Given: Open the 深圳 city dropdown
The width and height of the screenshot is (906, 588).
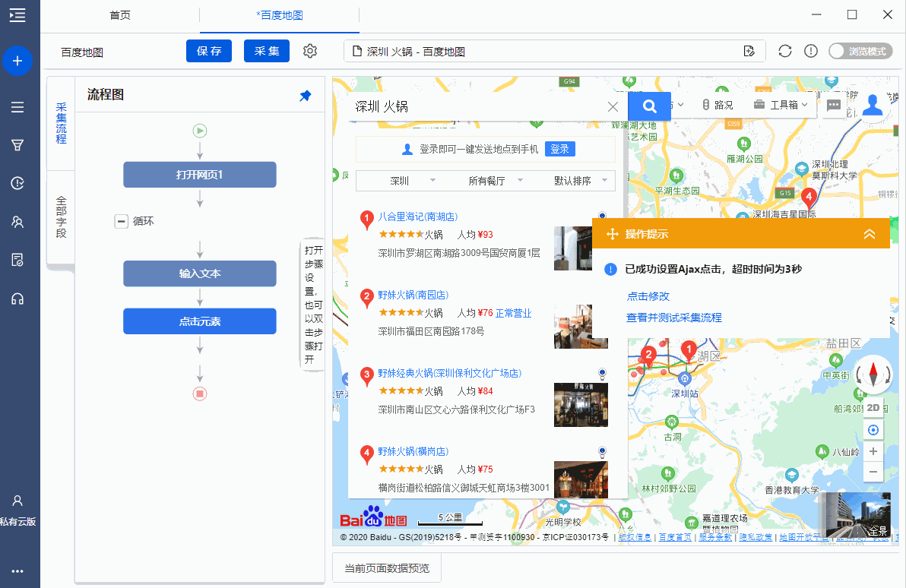Looking at the screenshot, I should click(413, 181).
